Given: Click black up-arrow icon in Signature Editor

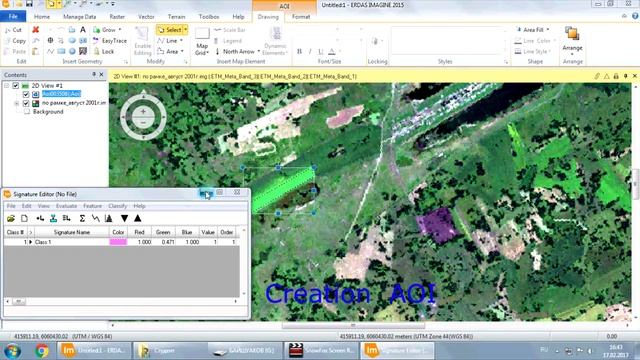Looking at the screenshot, I should [x=138, y=218].
